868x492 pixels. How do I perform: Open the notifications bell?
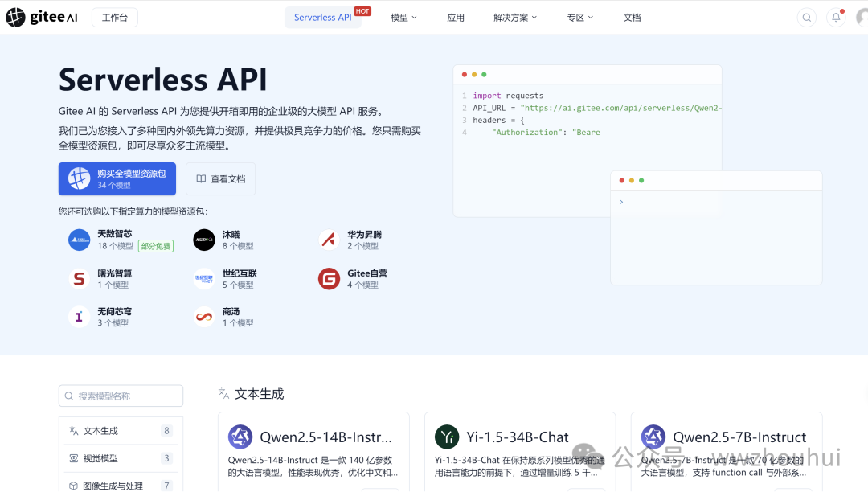(836, 18)
